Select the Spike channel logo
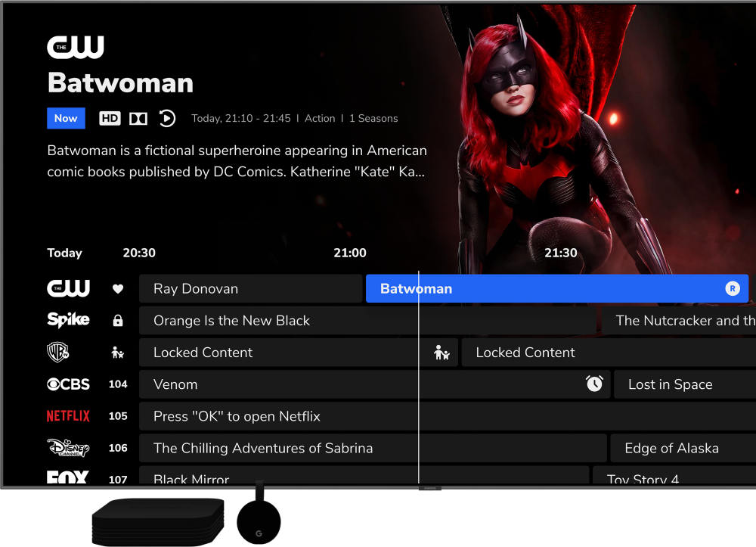Screen dimensions: 756x547 coord(68,320)
